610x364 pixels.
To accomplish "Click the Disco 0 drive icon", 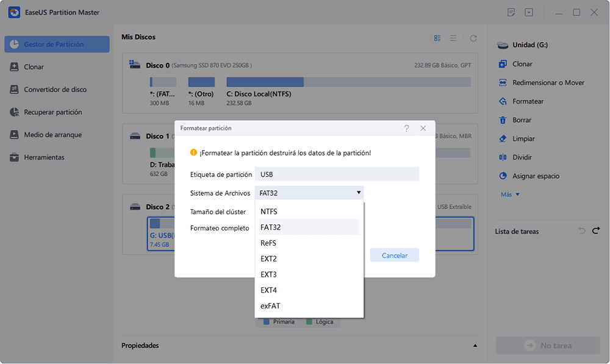I will click(x=135, y=65).
